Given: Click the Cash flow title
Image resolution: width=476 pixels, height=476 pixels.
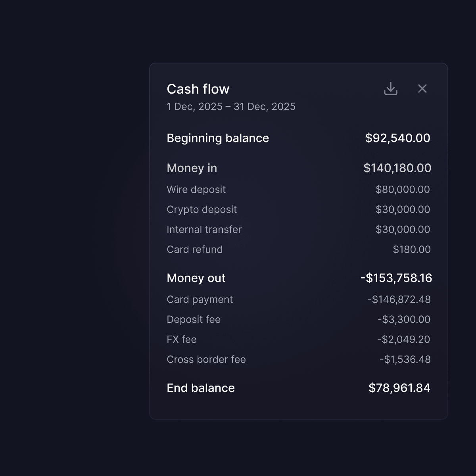Looking at the screenshot, I should (198, 89).
